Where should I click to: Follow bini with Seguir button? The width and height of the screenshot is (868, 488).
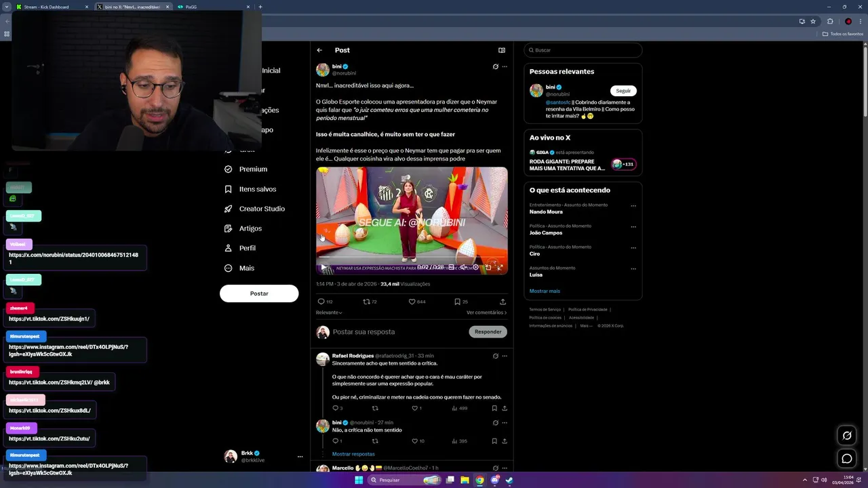(x=623, y=91)
